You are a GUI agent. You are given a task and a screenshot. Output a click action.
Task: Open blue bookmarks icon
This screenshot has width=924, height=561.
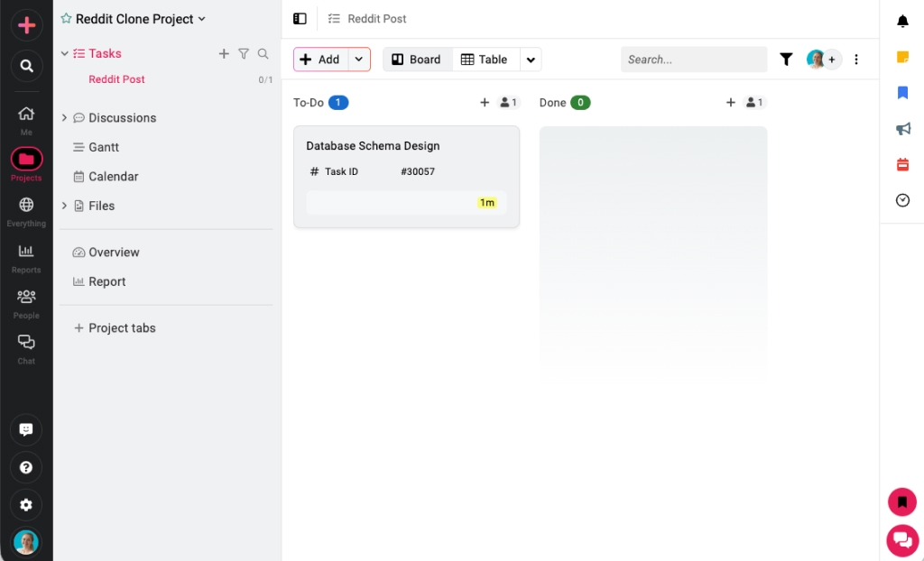coord(902,93)
